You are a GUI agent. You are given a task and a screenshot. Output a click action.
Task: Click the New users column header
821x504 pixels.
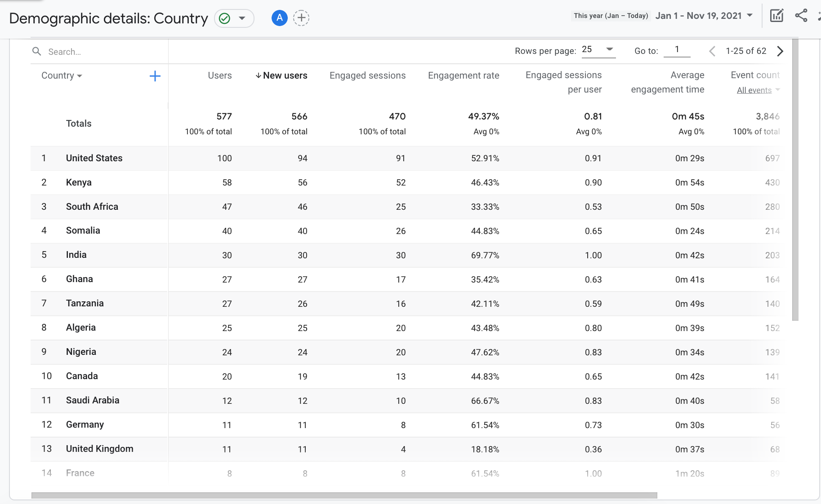[285, 75]
